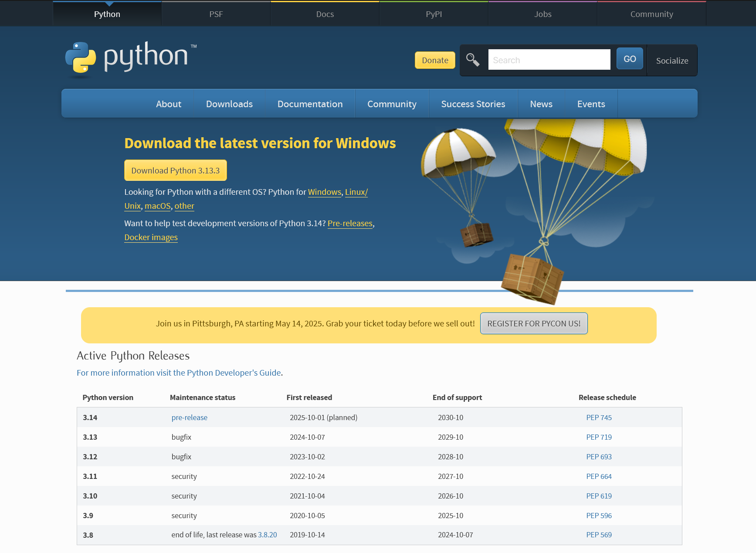Open the Success Stories navigation menu
This screenshot has height=553, width=756.
coord(473,104)
